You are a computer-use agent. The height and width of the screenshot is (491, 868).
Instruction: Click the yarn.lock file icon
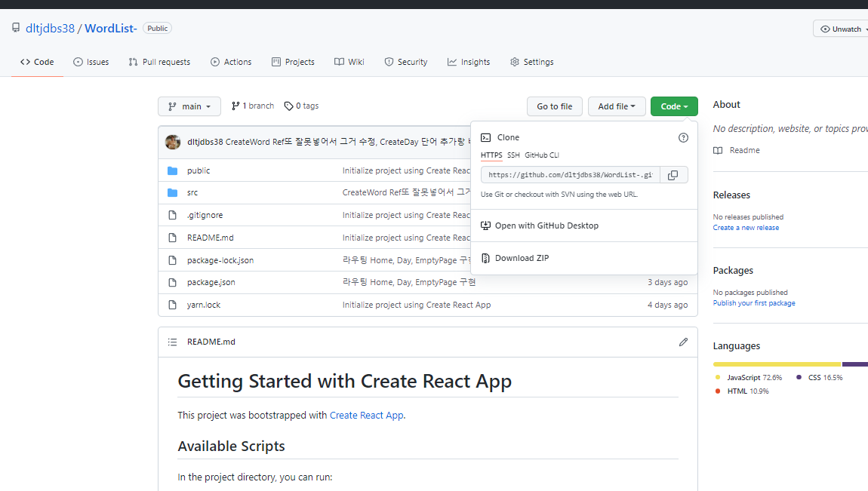pos(173,305)
